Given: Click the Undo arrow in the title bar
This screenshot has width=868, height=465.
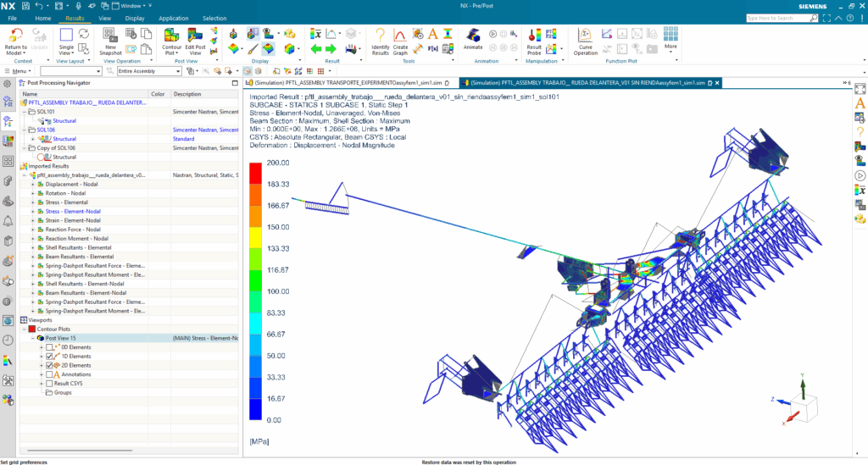Looking at the screenshot, I should point(39,6).
